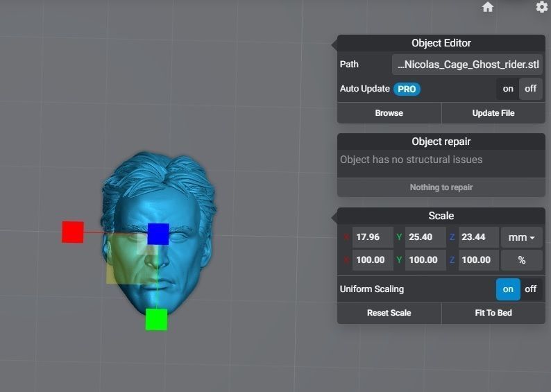The image size is (551, 392).
Task: Click the PRO badge next to Auto Update
Action: (407, 90)
